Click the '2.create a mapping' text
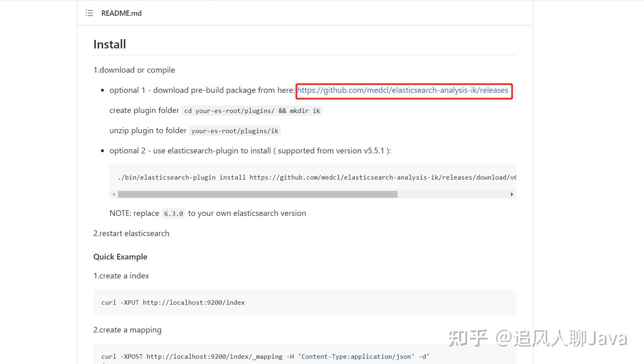Screen dimensions: 644x364 127,330
